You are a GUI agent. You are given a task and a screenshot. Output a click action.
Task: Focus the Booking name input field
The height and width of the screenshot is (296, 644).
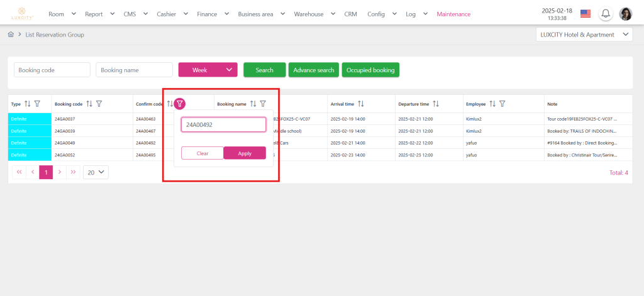tap(134, 70)
